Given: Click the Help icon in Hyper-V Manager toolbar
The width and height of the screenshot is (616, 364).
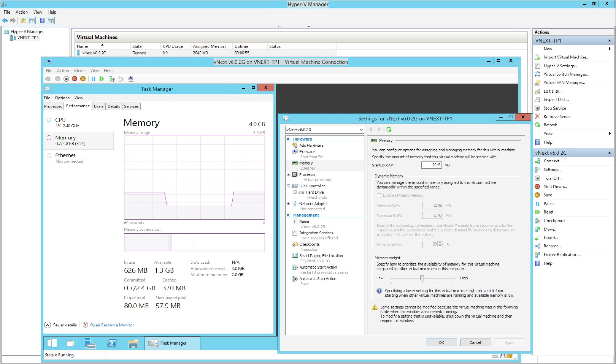Looking at the screenshot, I should tap(42, 21).
